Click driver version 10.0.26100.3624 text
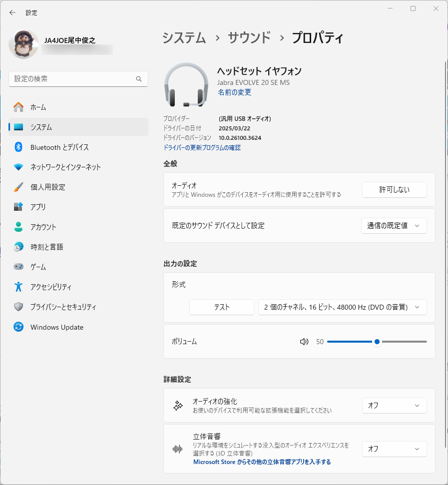The width and height of the screenshot is (448, 485). [240, 138]
